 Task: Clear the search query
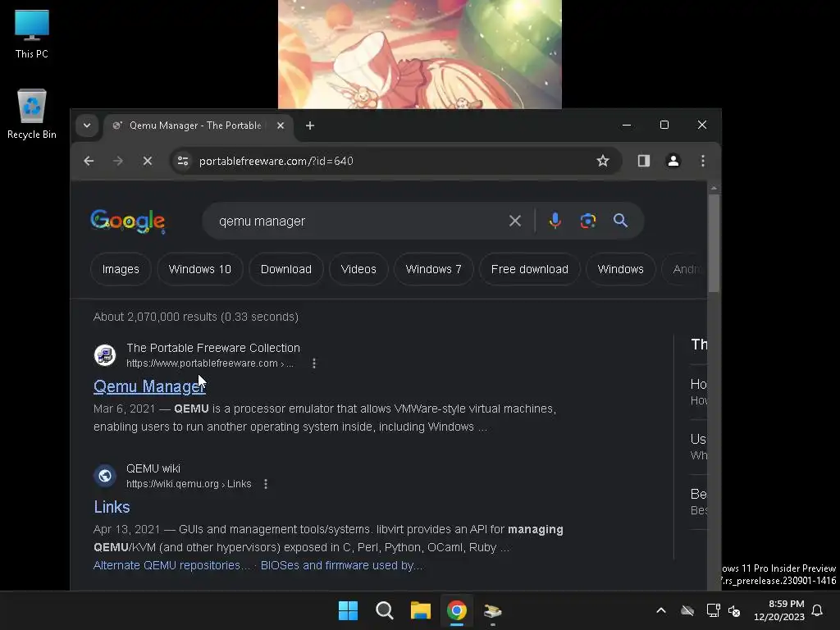click(515, 221)
